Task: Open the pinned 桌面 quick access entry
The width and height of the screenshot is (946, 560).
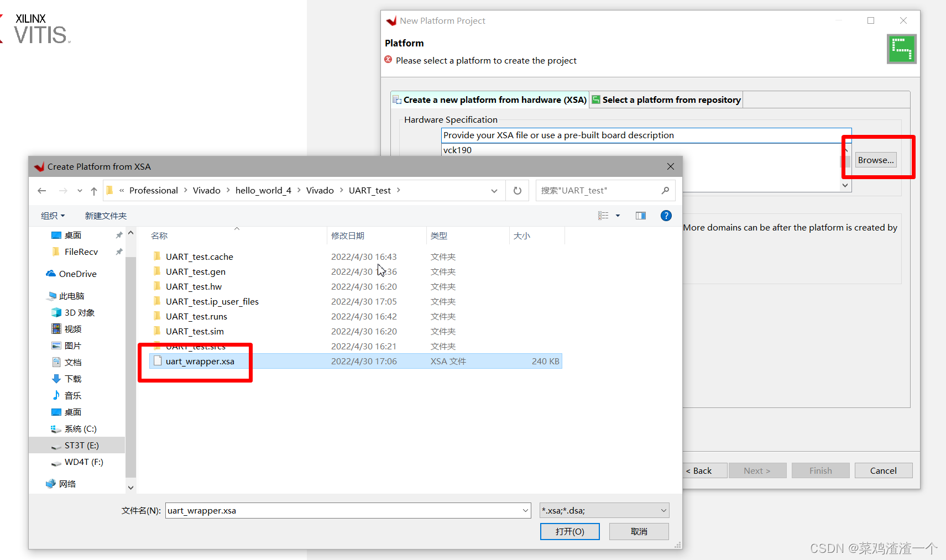Action: click(72, 235)
